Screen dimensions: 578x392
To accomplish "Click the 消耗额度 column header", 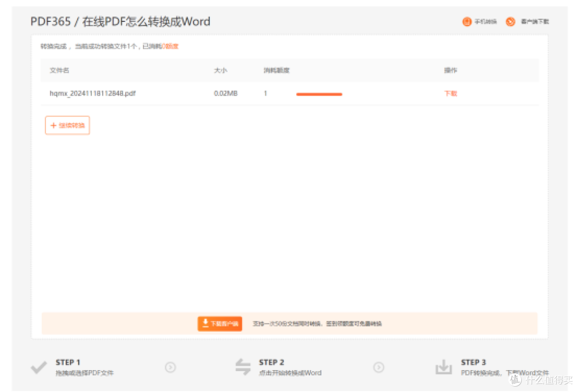I will 277,71.
